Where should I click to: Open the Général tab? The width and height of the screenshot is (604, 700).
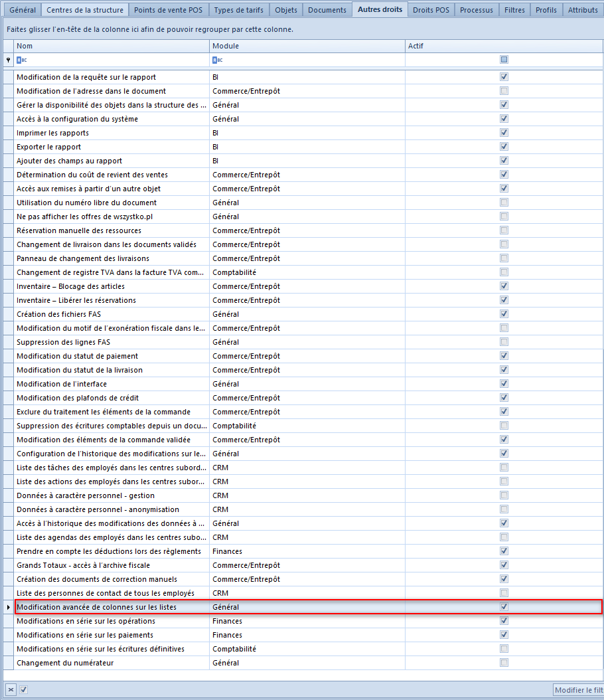pos(23,10)
